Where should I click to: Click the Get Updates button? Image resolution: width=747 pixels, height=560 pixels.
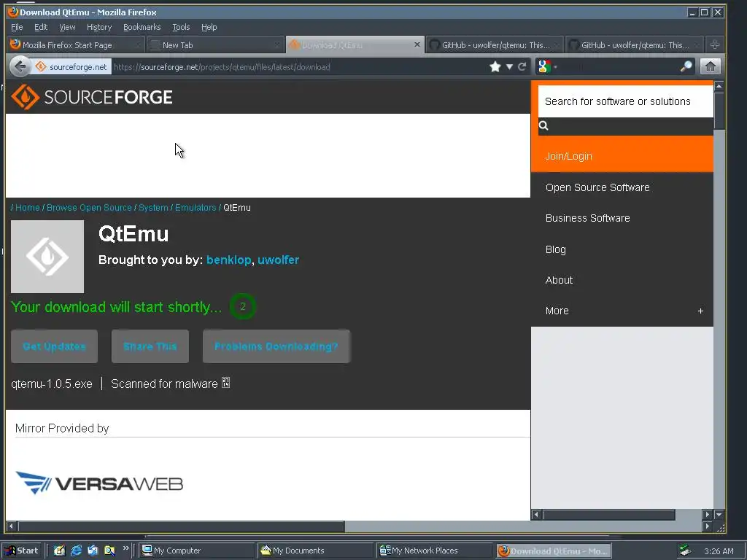click(54, 346)
